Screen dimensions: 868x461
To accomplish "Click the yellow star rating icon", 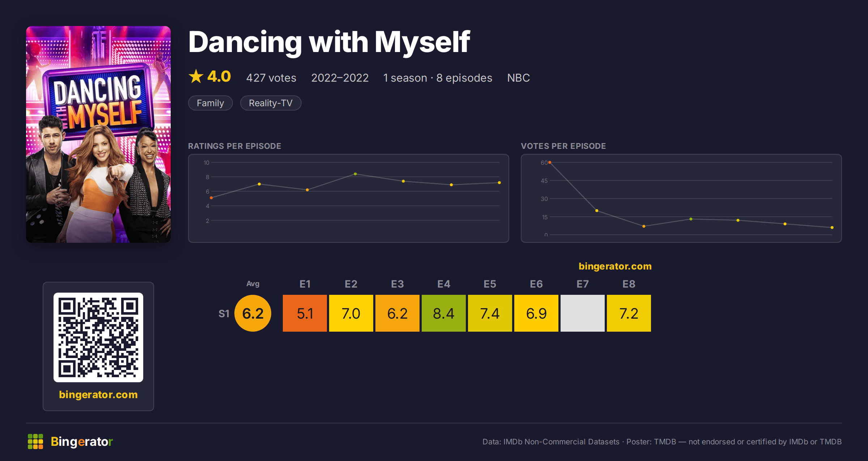I will coord(196,77).
